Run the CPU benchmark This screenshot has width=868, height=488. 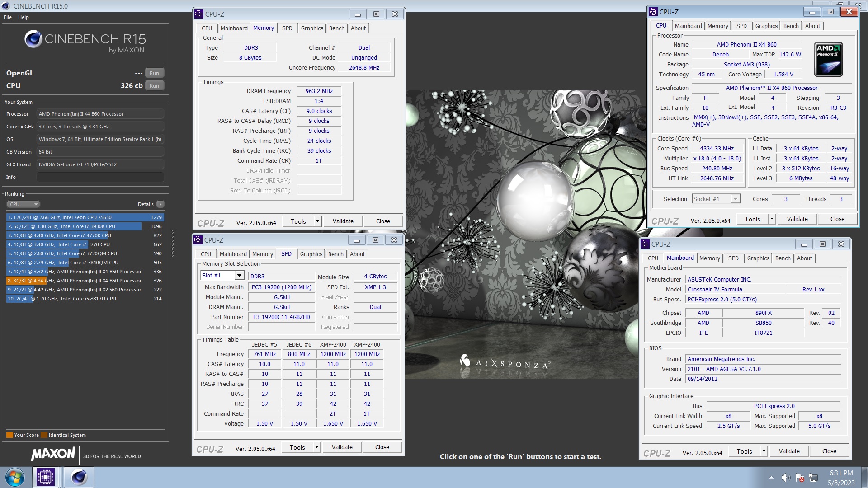pyautogui.click(x=155, y=86)
